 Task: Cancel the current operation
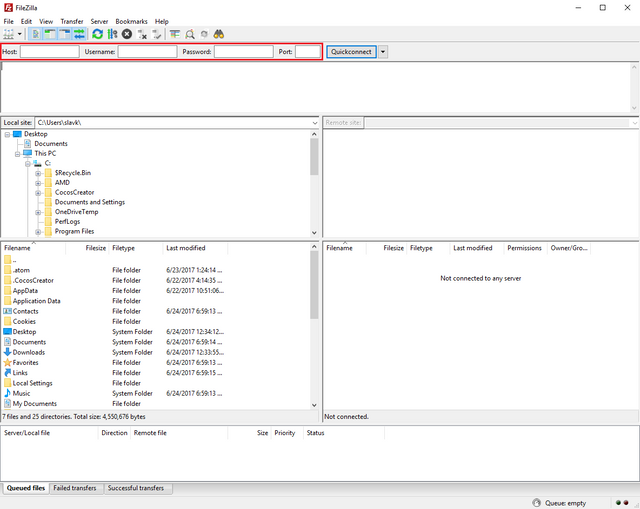(x=127, y=34)
